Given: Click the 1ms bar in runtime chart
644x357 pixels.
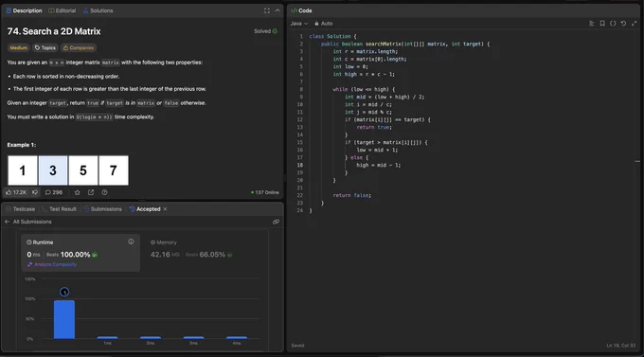Looking at the screenshot, I should (107, 338).
